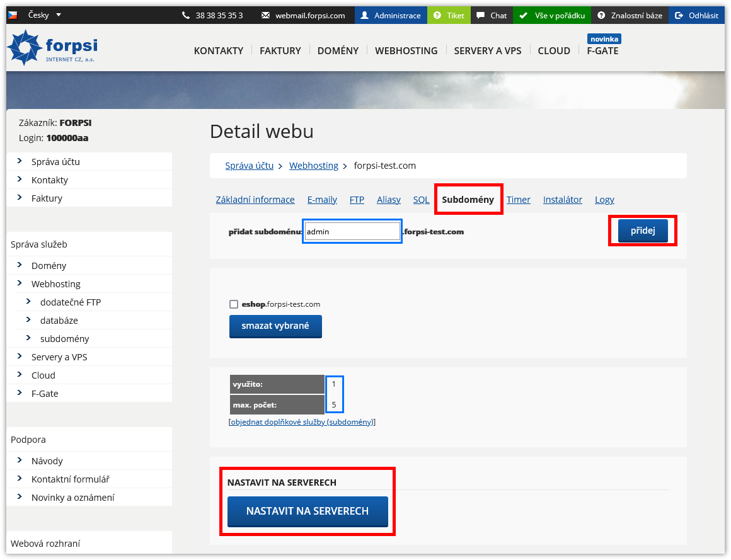
Task: Switch to the Timer tab
Action: 519,200
